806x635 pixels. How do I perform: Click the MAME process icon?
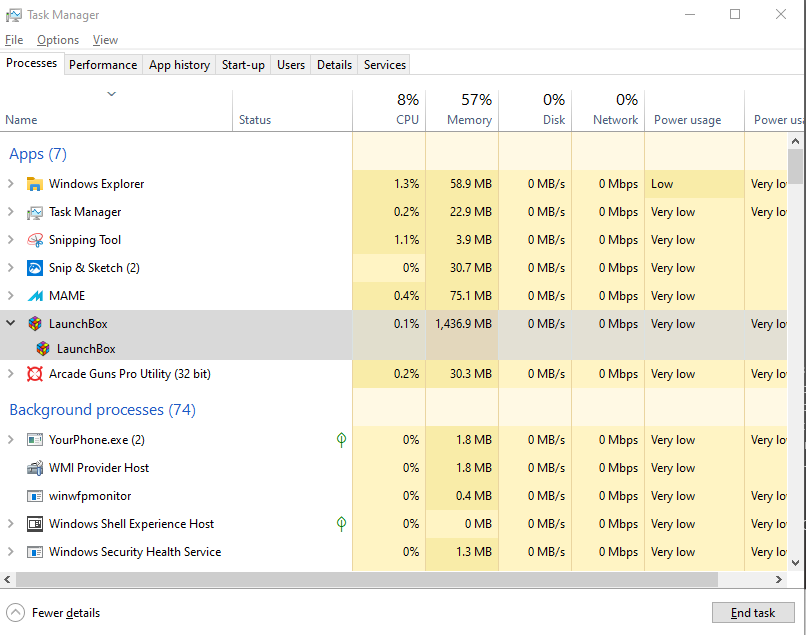point(34,296)
